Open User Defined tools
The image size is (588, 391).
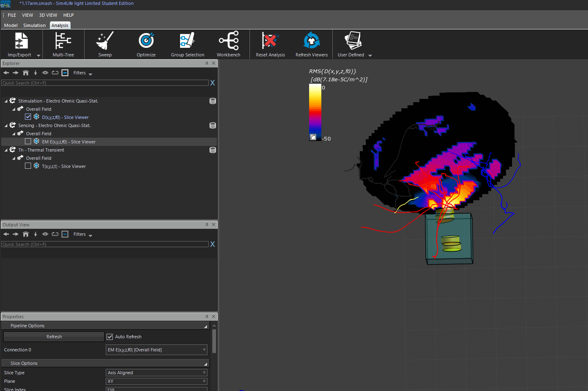(354, 44)
